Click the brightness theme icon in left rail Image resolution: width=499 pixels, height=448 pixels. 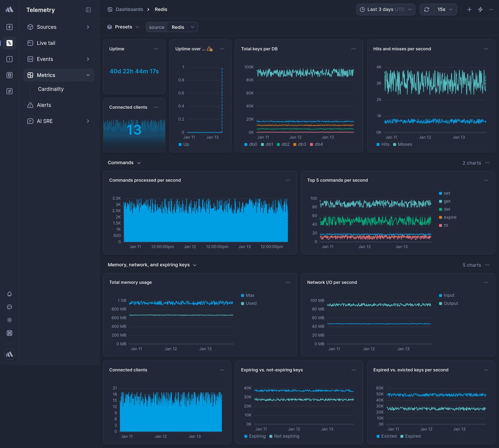click(x=9, y=320)
